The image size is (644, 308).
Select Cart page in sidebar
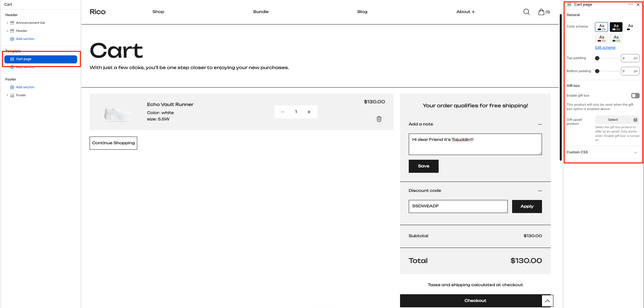tap(41, 59)
